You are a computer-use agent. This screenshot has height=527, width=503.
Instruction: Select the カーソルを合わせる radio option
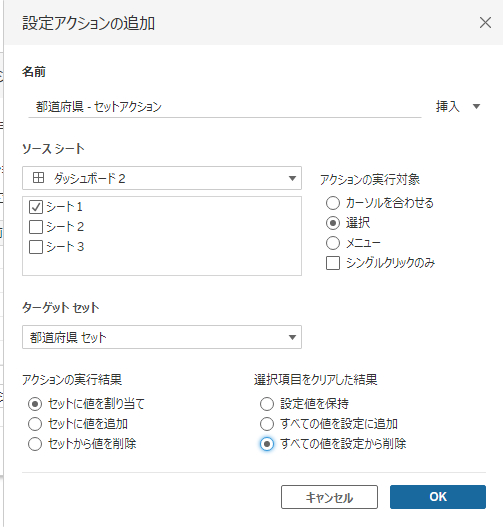click(x=333, y=203)
